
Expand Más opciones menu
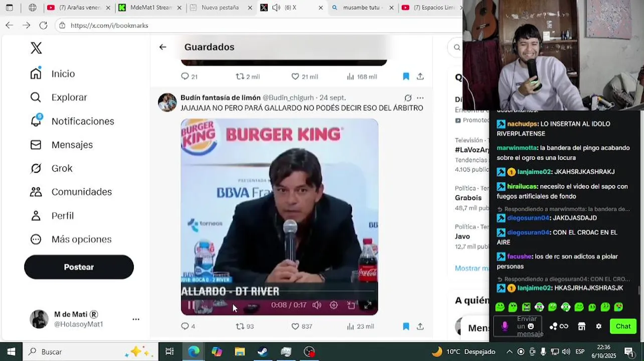coord(71,239)
